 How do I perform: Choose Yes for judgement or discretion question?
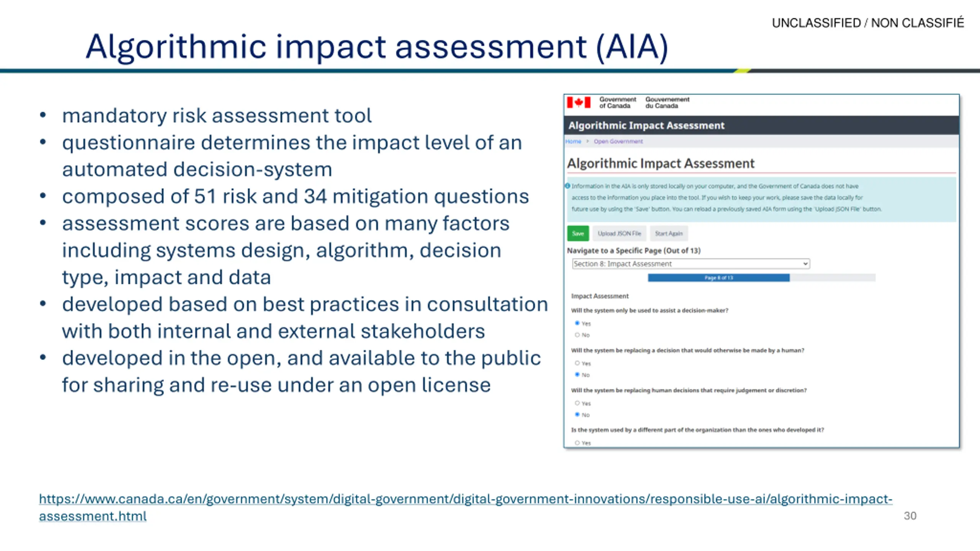click(x=577, y=403)
